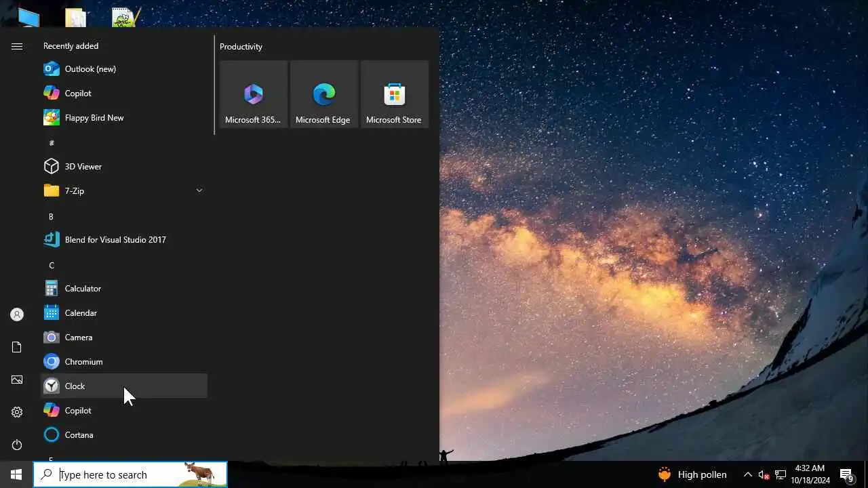Open the Microsoft Store tile
The image size is (868, 488).
395,94
